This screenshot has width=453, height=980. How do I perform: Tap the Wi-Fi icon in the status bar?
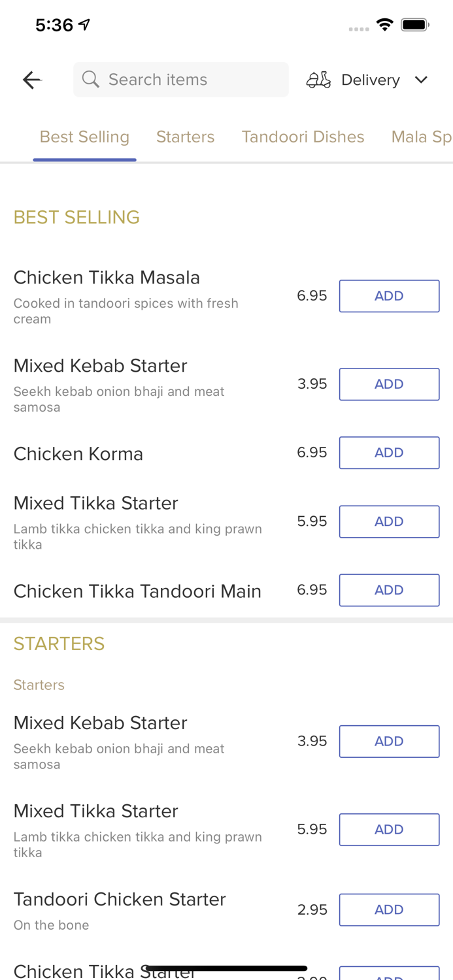[385, 24]
